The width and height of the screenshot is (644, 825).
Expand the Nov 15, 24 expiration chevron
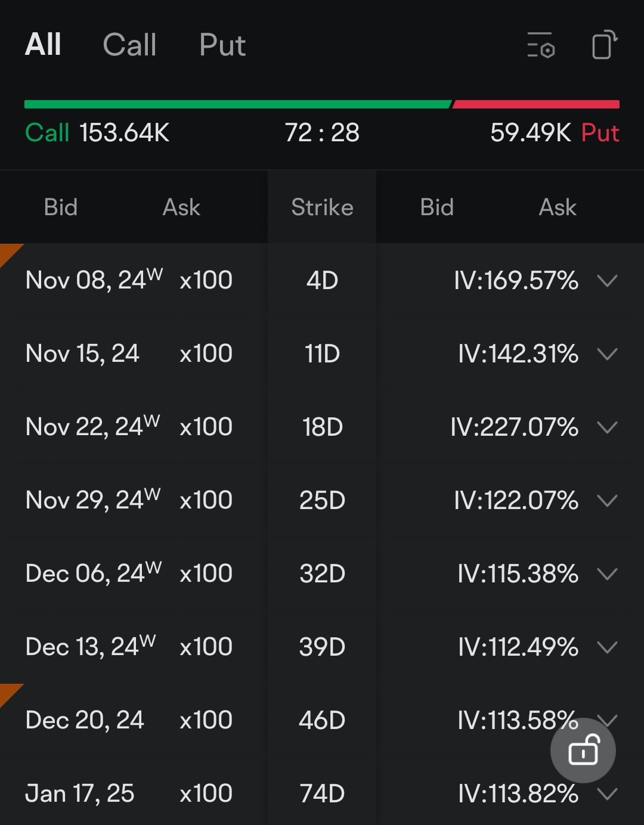[x=607, y=353]
